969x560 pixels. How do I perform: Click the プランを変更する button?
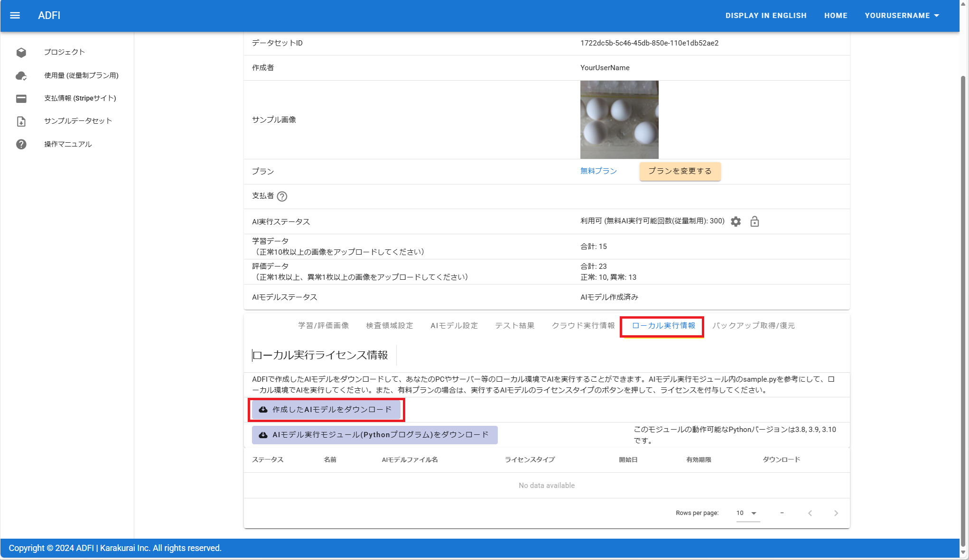680,171
